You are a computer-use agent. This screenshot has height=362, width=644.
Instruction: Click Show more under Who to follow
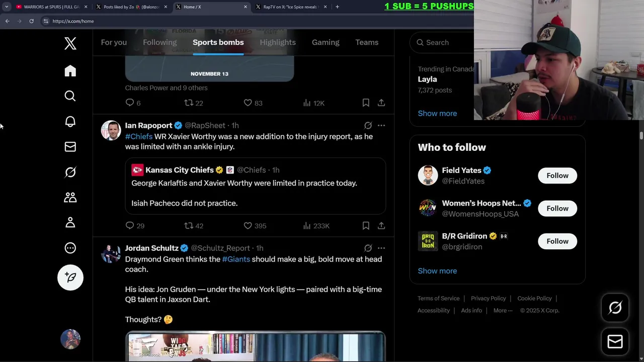tap(437, 270)
